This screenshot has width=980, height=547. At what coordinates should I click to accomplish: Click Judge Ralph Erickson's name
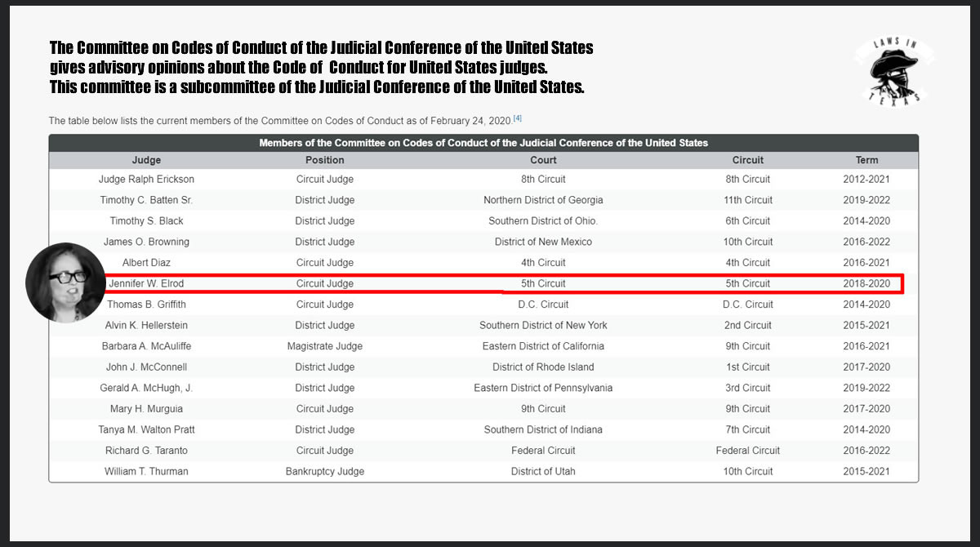point(147,180)
